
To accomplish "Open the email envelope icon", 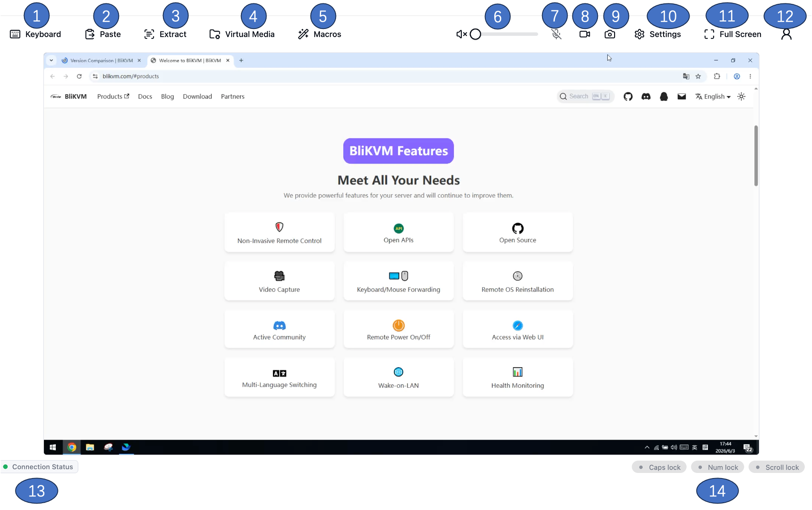I will (681, 96).
